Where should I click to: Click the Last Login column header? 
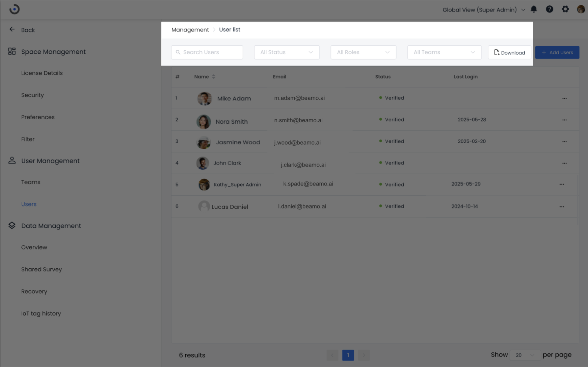465,77
